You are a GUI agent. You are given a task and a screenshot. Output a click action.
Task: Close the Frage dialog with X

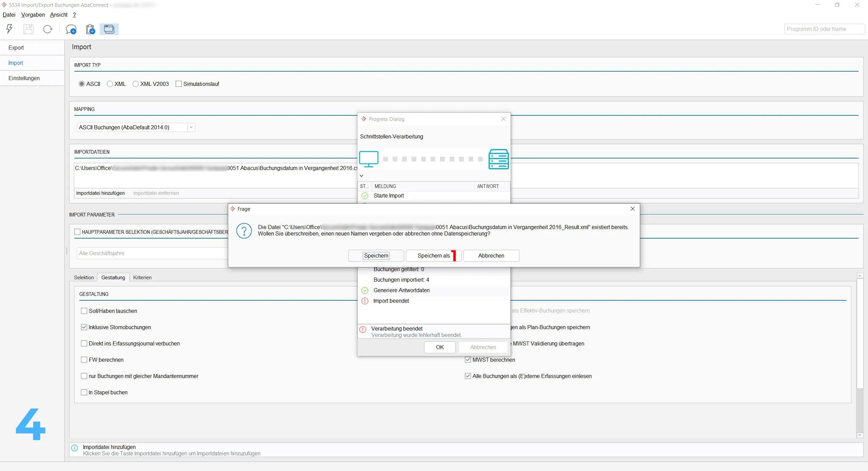pos(632,209)
